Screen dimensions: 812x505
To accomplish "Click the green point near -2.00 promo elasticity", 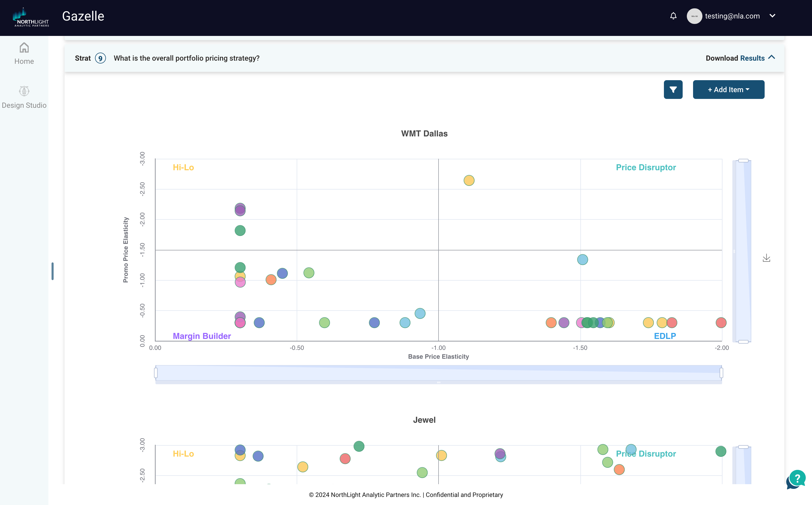I will coord(240,230).
